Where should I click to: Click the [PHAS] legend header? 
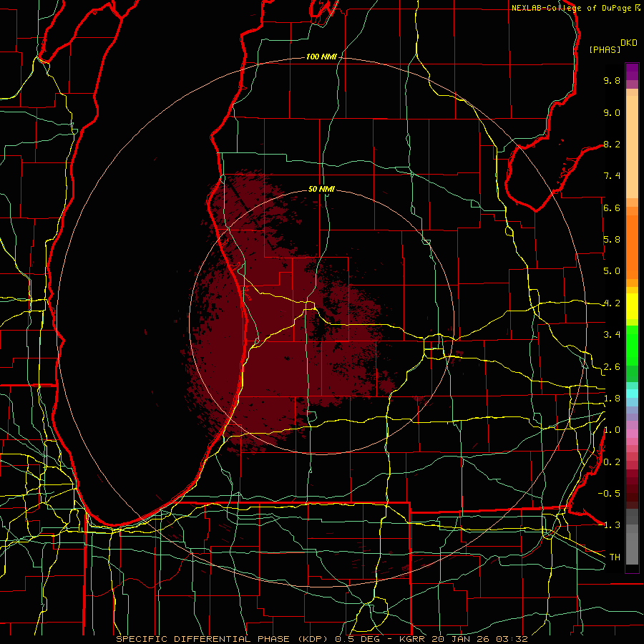coord(605,49)
